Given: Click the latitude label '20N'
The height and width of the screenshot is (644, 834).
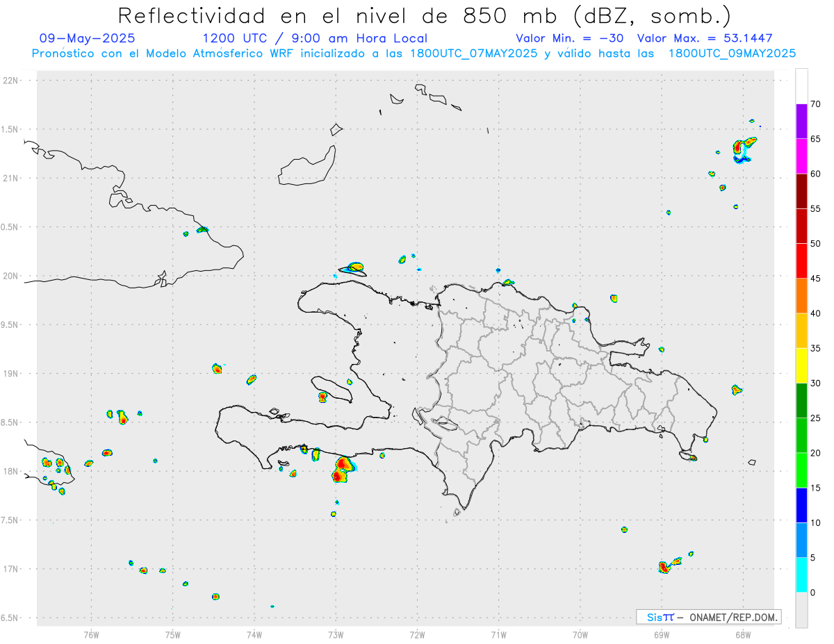Looking at the screenshot, I should click(x=12, y=276).
